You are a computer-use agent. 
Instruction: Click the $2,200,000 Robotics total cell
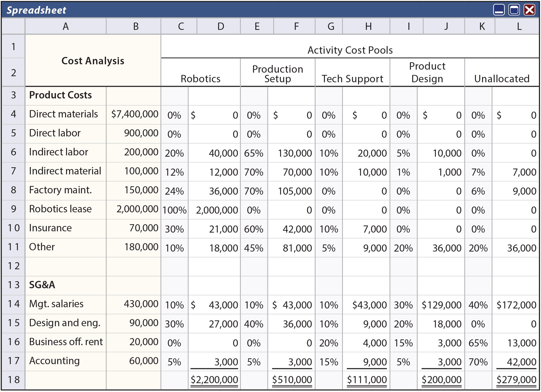[x=214, y=380]
